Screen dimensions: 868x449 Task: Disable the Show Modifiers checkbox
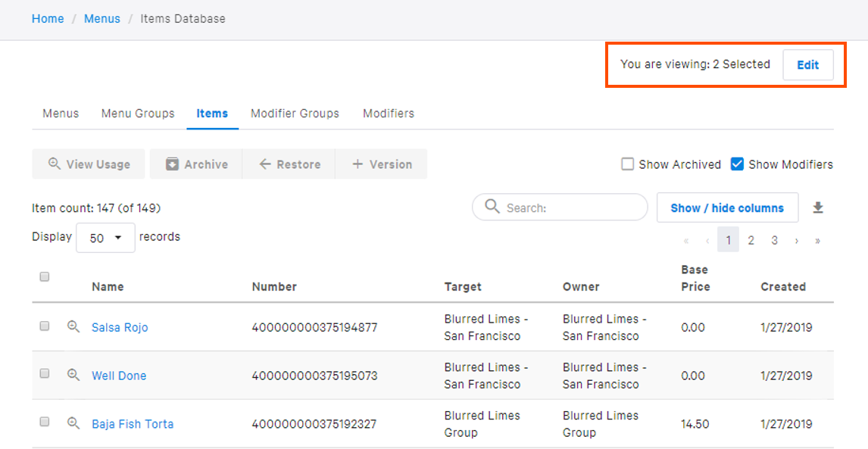pos(736,164)
